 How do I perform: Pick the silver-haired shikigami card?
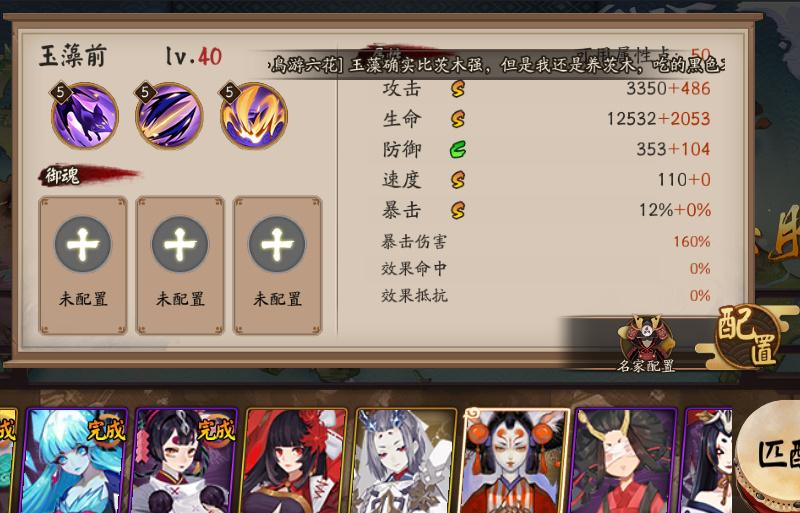(x=406, y=460)
